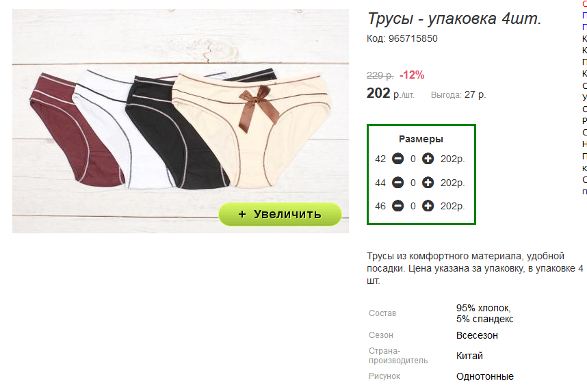Select quantity value for size 42
Screen dimensions: 587x392
pyautogui.click(x=413, y=159)
